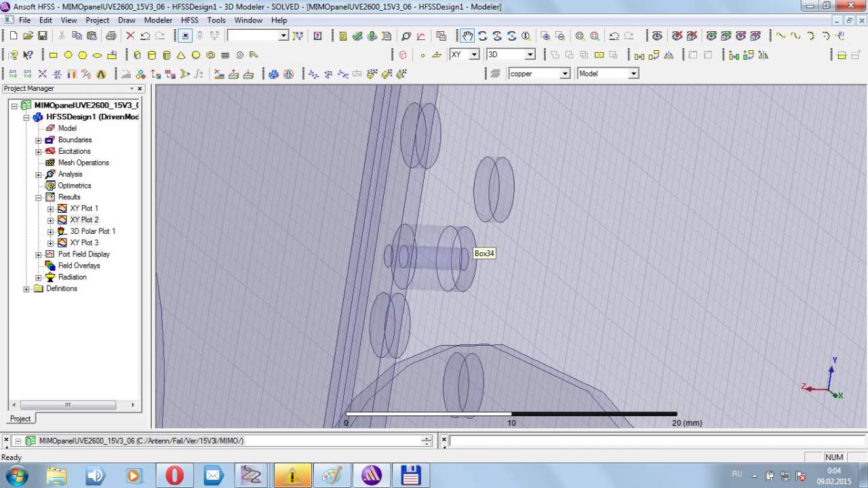Viewport: 868px width, 488px height.
Task: Open Opera browser from the taskbar
Action: click(x=174, y=475)
